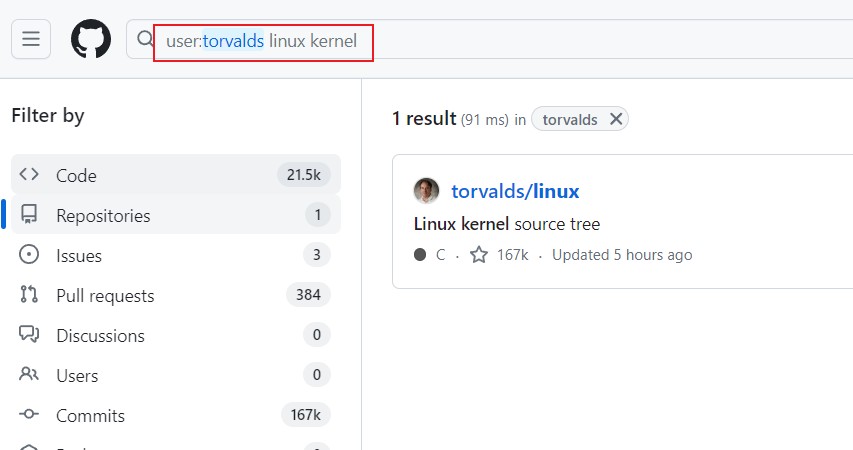
Task: Select the Code filter
Action: point(176,175)
